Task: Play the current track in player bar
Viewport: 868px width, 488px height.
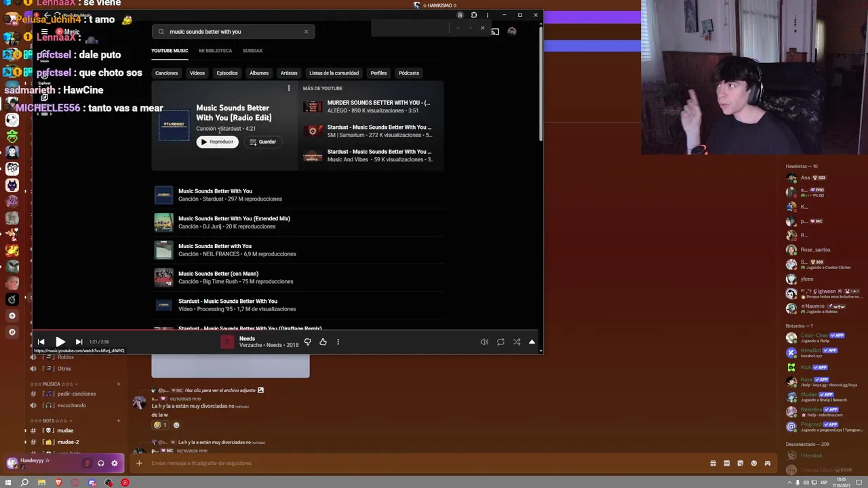Action: (x=60, y=342)
